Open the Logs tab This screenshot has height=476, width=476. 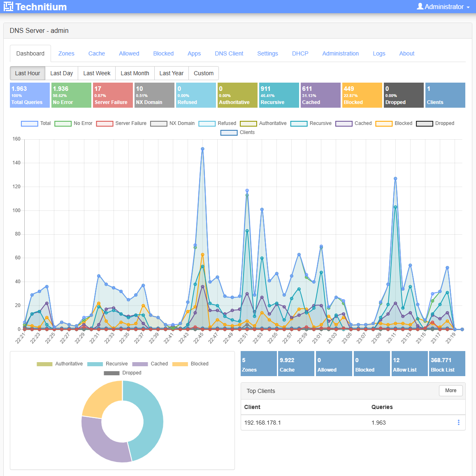pyautogui.click(x=379, y=53)
